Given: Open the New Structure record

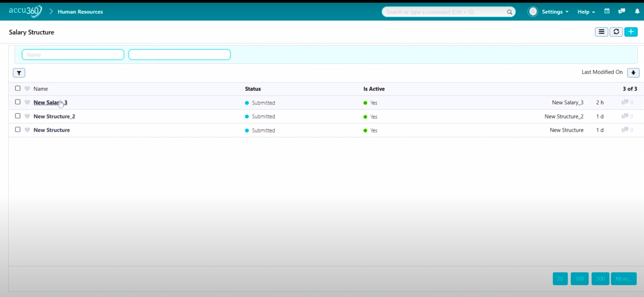Looking at the screenshot, I should (52, 130).
